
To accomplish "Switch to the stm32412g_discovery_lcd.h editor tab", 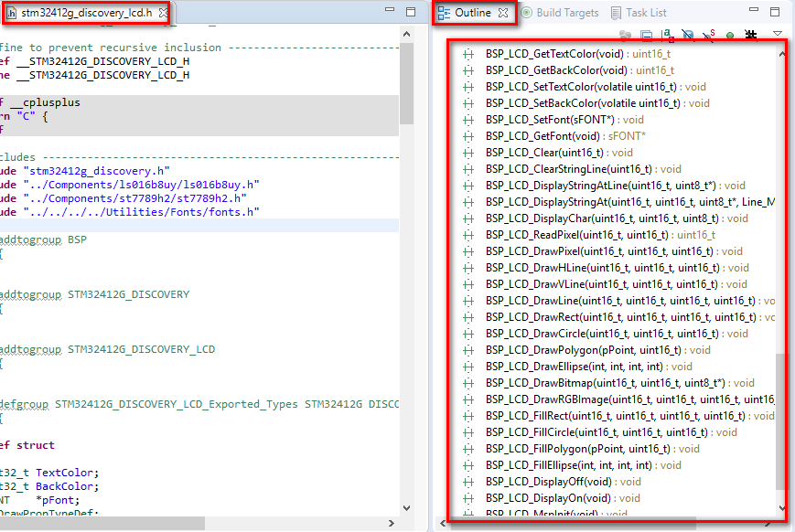I will click(x=86, y=13).
